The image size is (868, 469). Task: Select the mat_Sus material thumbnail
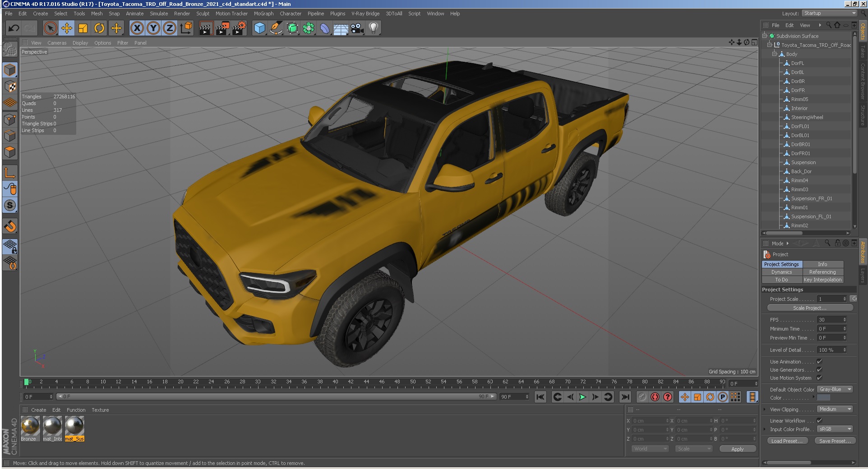tap(74, 426)
